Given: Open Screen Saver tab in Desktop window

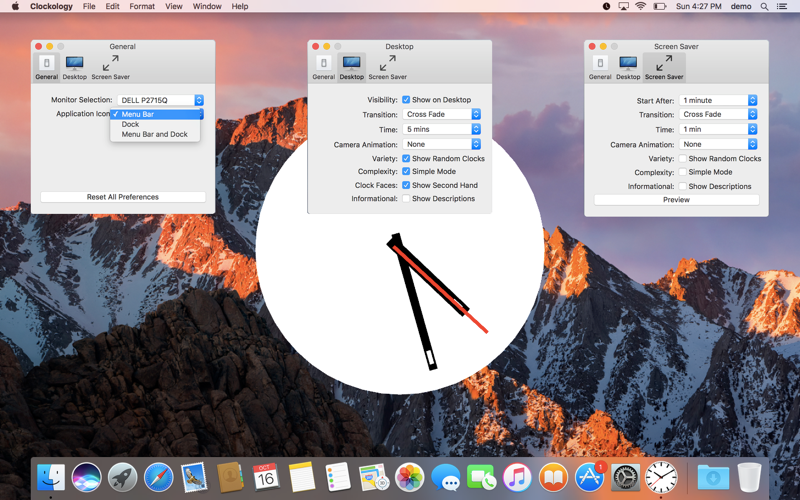Looking at the screenshot, I should point(387,67).
